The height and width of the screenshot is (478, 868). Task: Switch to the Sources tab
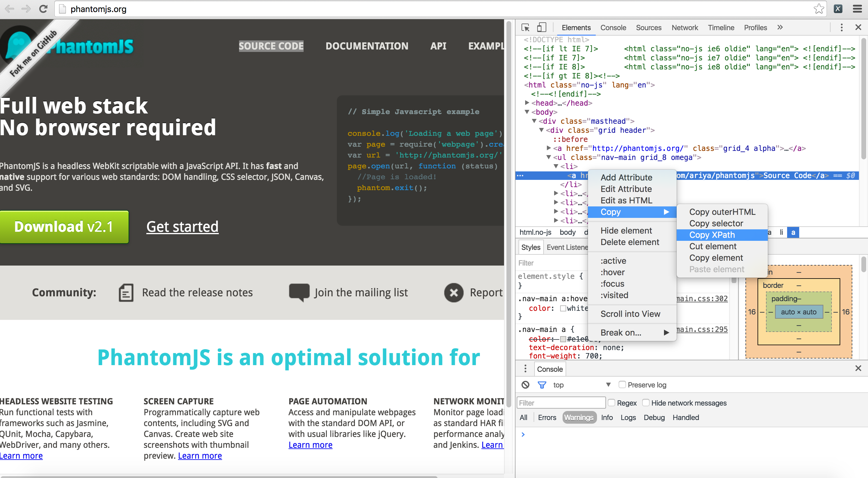[x=648, y=27]
